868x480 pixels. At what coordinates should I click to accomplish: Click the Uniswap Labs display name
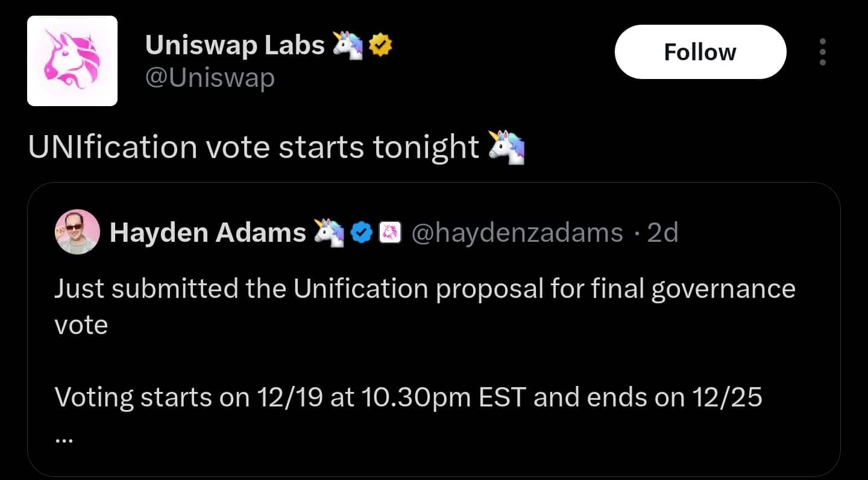tap(235, 44)
